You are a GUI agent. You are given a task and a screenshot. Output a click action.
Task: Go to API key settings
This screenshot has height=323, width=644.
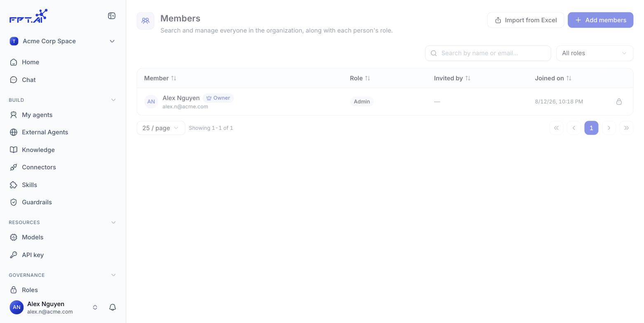[63, 255]
